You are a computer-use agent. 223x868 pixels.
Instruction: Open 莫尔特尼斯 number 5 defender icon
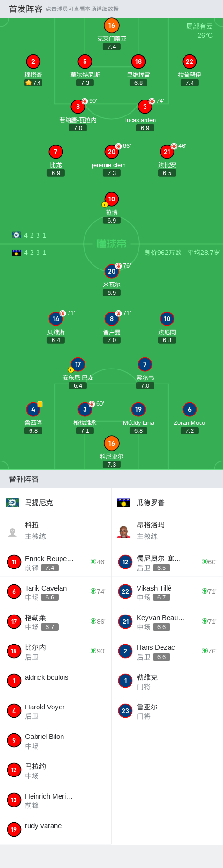point(85,61)
